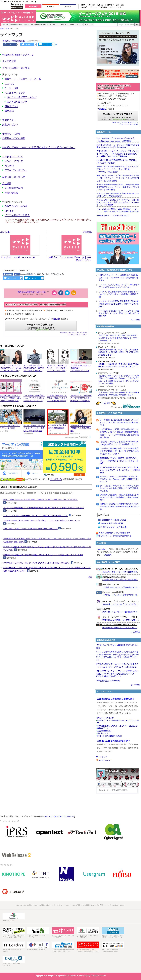The height and width of the screenshot is (980, 141).
Task: Open the Probance Day 2019 advertisement
Action: 118,48
